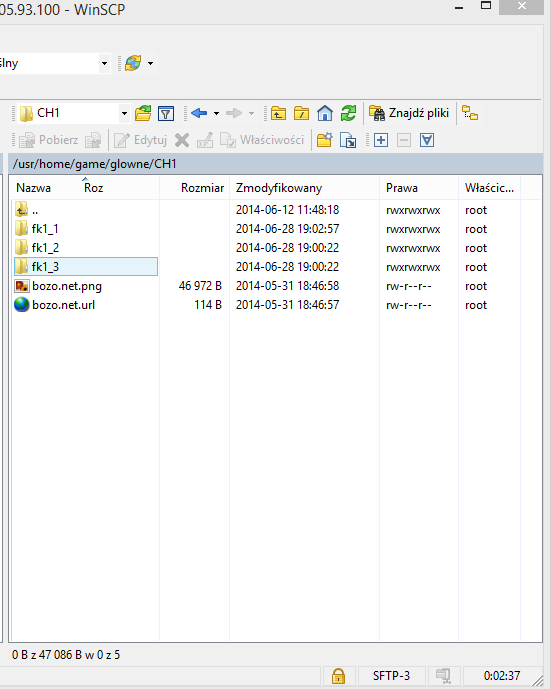This screenshot has height=689, width=551.
Task: Open the CH1 directory dropdown
Action: pos(124,113)
